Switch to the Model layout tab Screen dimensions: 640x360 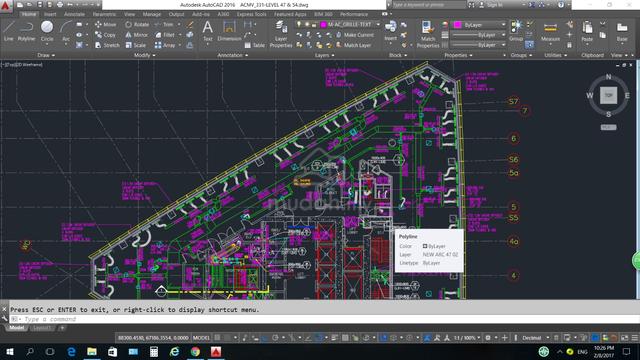[x=16, y=328]
